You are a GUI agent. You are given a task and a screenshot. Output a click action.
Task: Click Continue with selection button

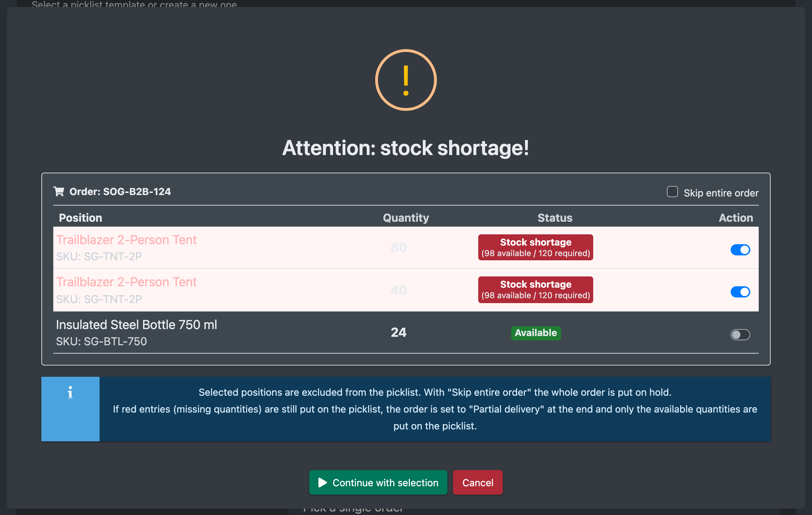click(x=378, y=482)
